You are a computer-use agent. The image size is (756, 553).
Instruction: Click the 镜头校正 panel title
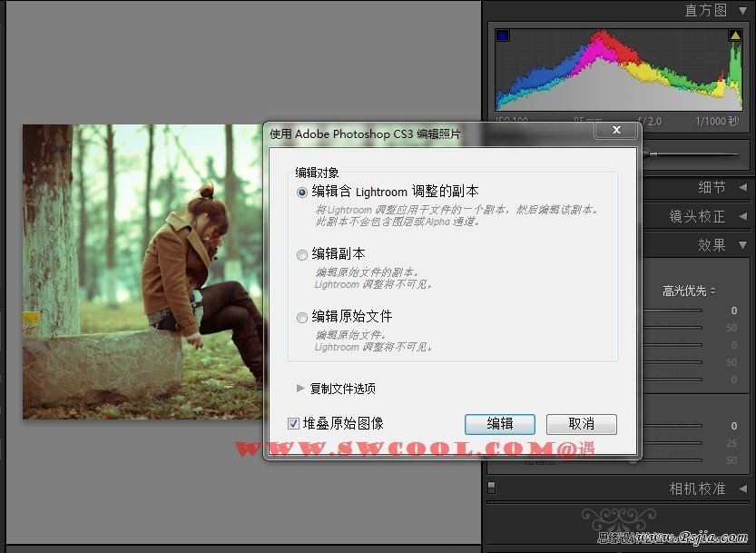pyautogui.click(x=697, y=216)
